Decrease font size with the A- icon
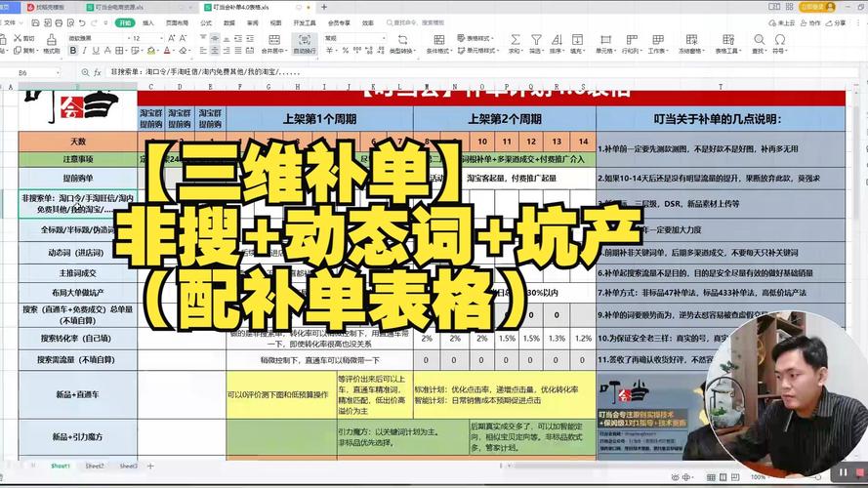Screen dimensions: 868x488 pyautogui.click(x=184, y=38)
